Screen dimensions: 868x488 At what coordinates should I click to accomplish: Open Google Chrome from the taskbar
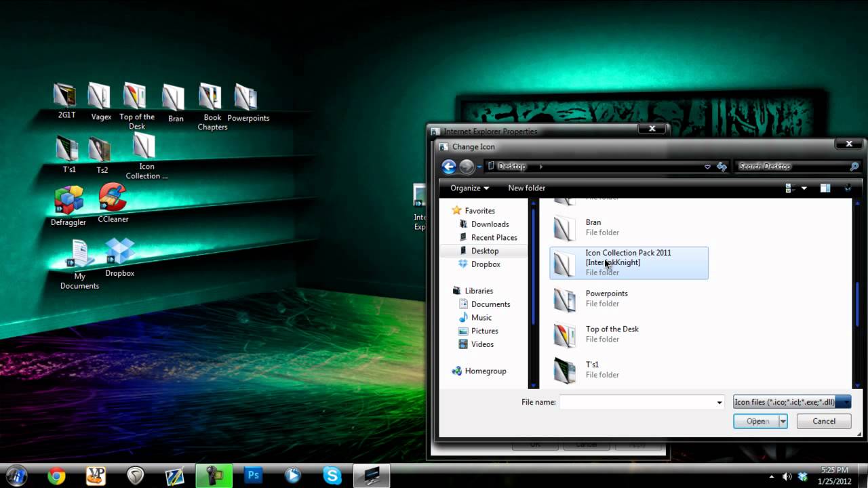56,476
